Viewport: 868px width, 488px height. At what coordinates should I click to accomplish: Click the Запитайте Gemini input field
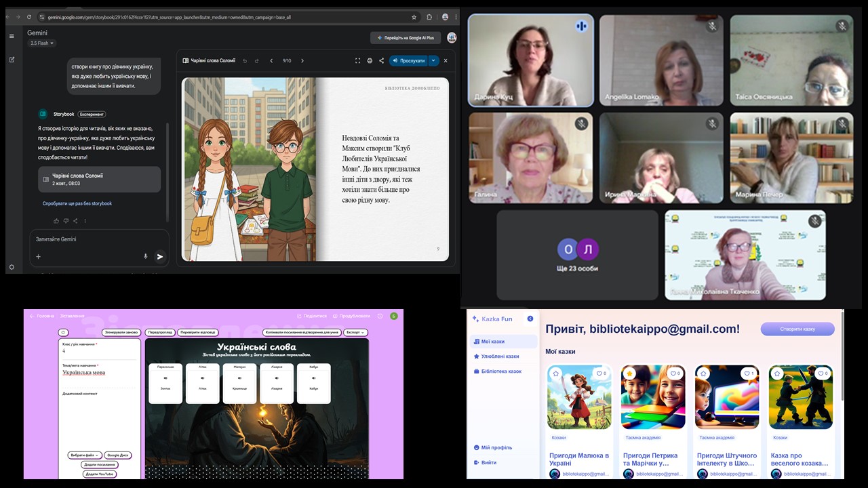click(95, 239)
